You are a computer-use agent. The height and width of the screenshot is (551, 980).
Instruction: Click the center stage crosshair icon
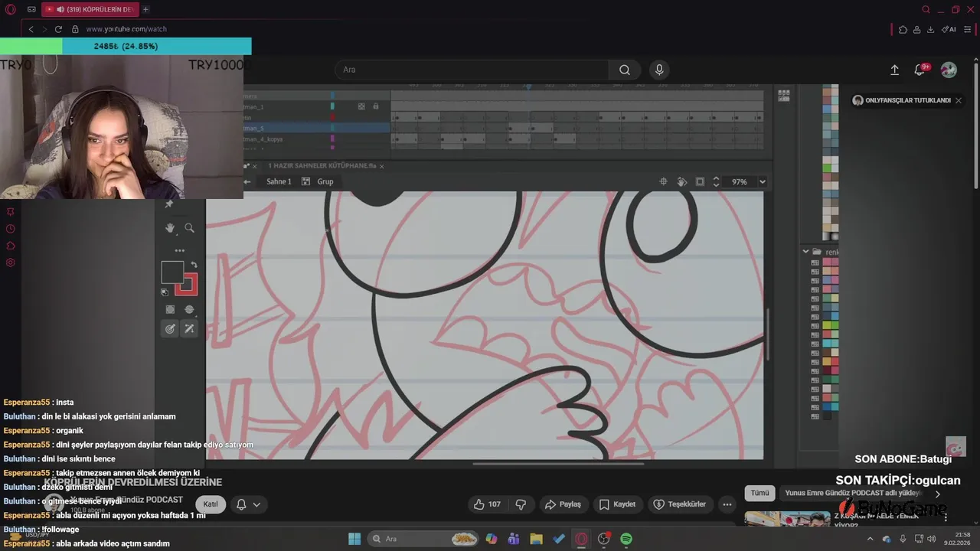(x=664, y=181)
